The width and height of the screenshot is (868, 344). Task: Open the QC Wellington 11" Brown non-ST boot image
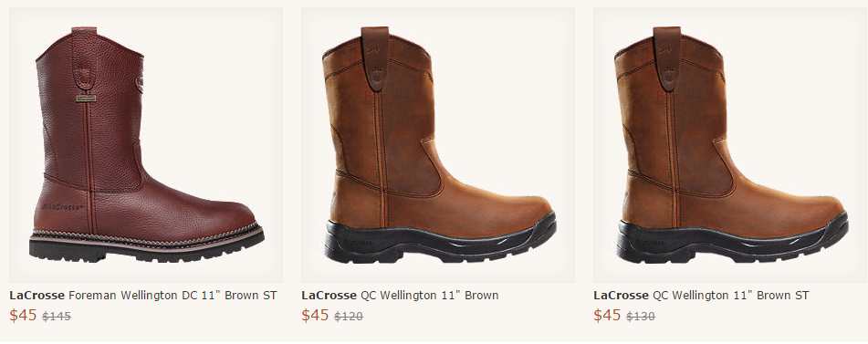click(438, 145)
